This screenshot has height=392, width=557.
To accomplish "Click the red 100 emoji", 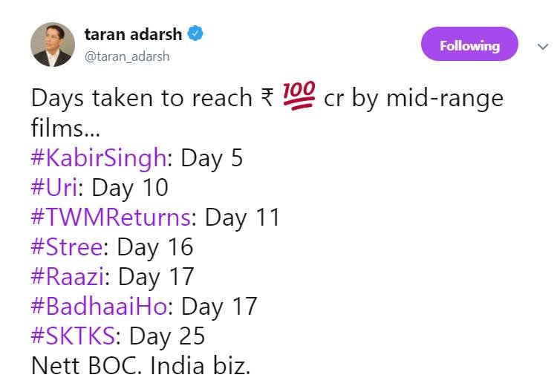I will [299, 98].
